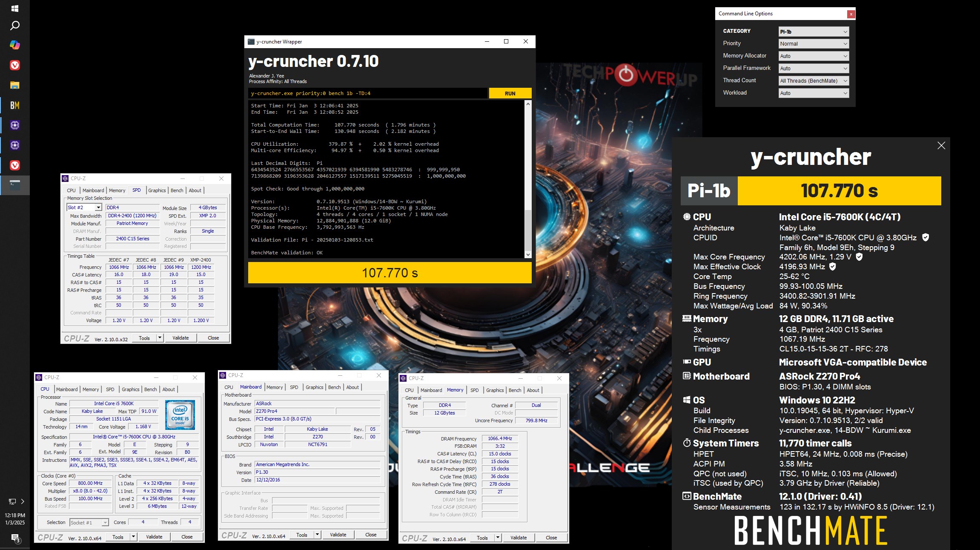Open the Windows Start menu

(x=14, y=8)
